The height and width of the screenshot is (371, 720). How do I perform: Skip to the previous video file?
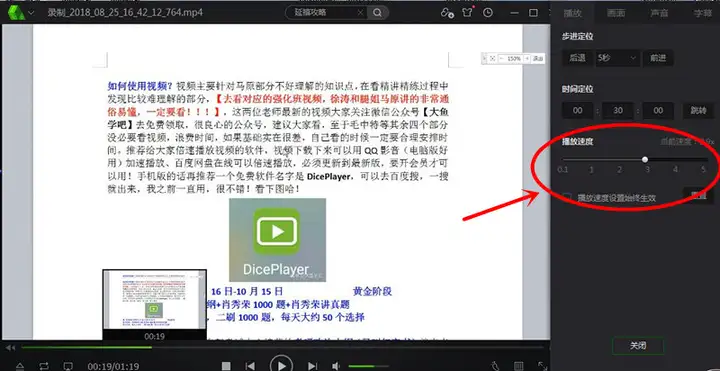(250, 366)
